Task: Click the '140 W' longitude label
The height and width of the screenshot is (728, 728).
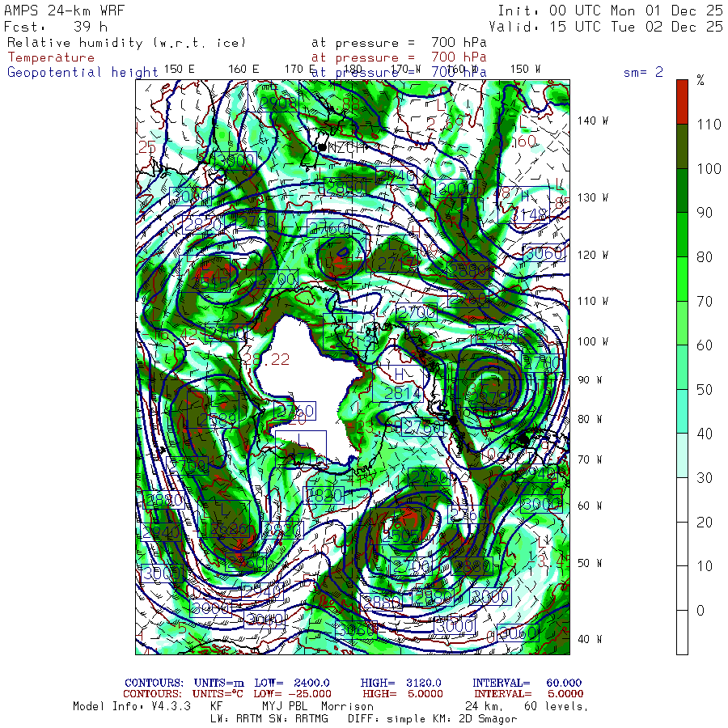Action: pyautogui.click(x=592, y=121)
